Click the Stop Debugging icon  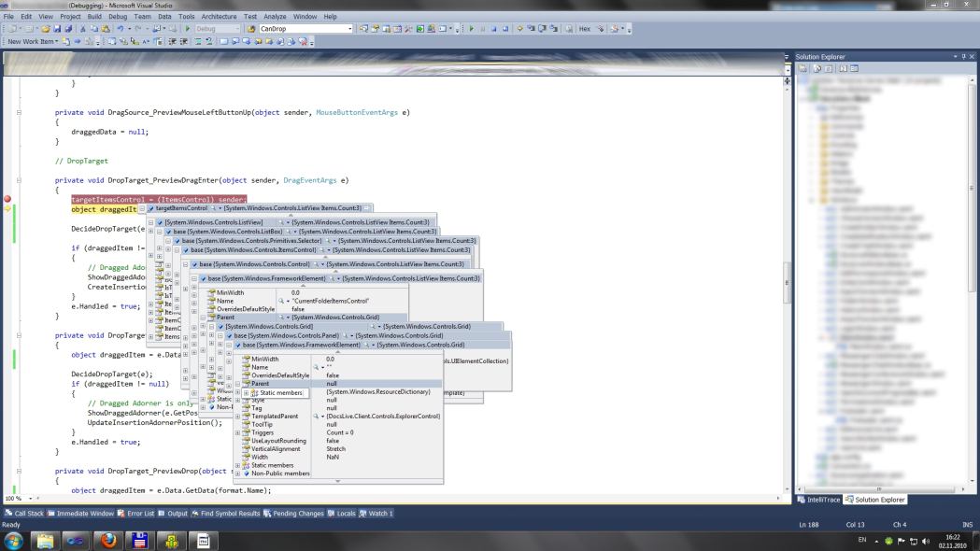pos(493,28)
